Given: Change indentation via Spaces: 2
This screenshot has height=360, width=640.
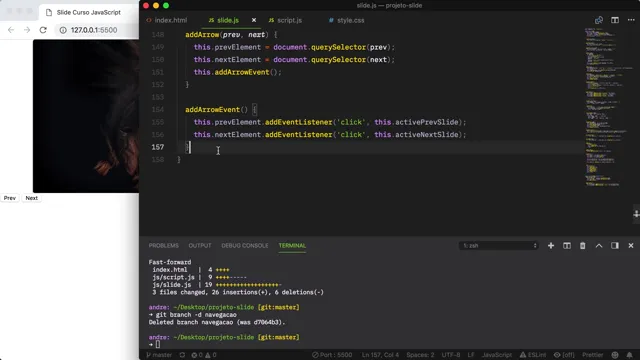Looking at the screenshot, I should 420,355.
